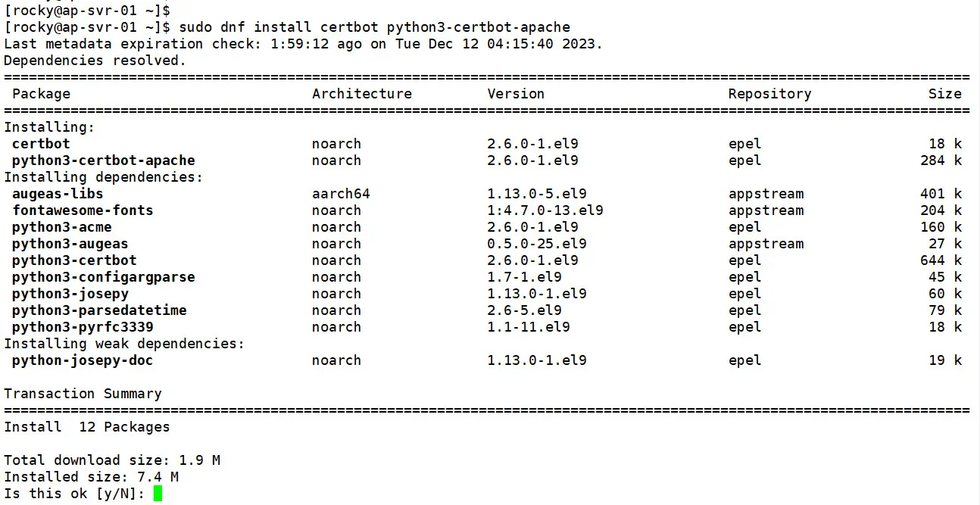Click the fontawesome-fonts package name
This screenshot has height=505, width=980.
coord(83,210)
